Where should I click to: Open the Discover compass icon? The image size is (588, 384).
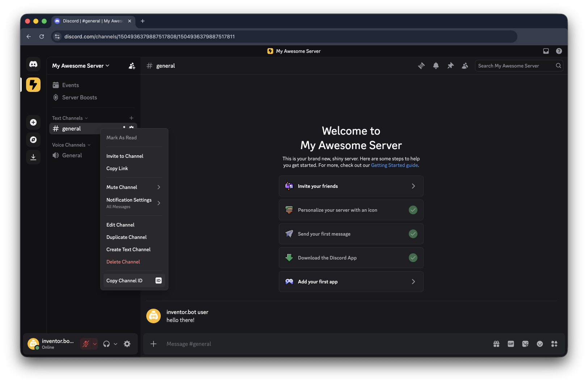tap(33, 140)
